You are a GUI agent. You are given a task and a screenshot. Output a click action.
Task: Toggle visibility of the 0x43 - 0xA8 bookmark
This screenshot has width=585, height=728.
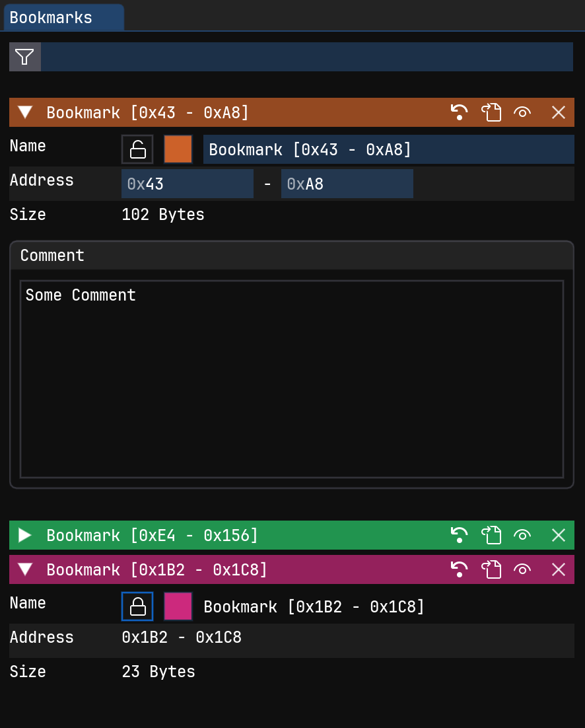(522, 112)
